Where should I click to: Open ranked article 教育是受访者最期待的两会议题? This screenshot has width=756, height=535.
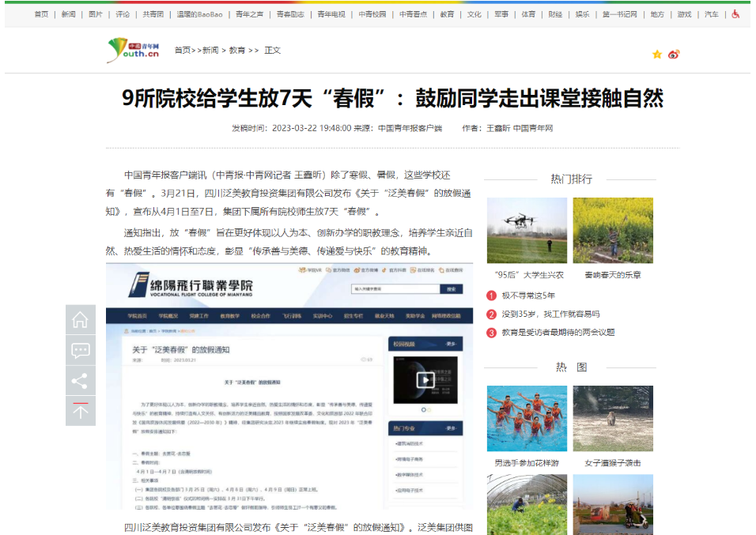tap(558, 333)
